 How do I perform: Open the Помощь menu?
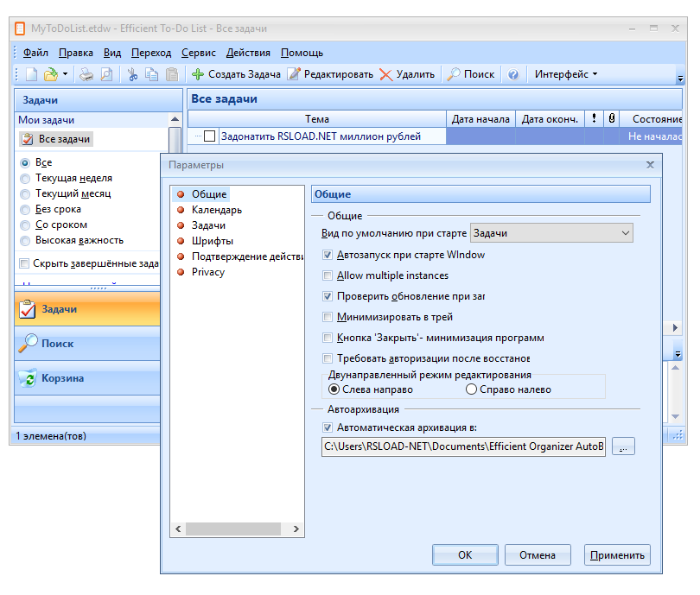click(x=302, y=53)
